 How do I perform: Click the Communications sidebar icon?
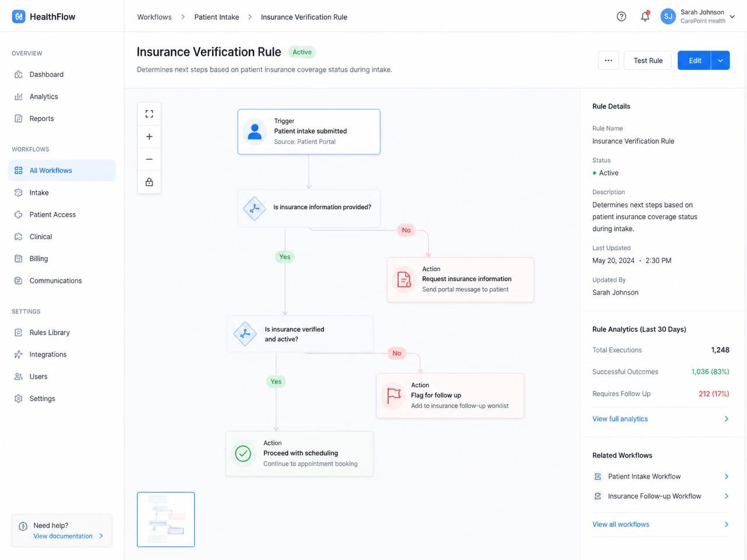[x=19, y=281]
